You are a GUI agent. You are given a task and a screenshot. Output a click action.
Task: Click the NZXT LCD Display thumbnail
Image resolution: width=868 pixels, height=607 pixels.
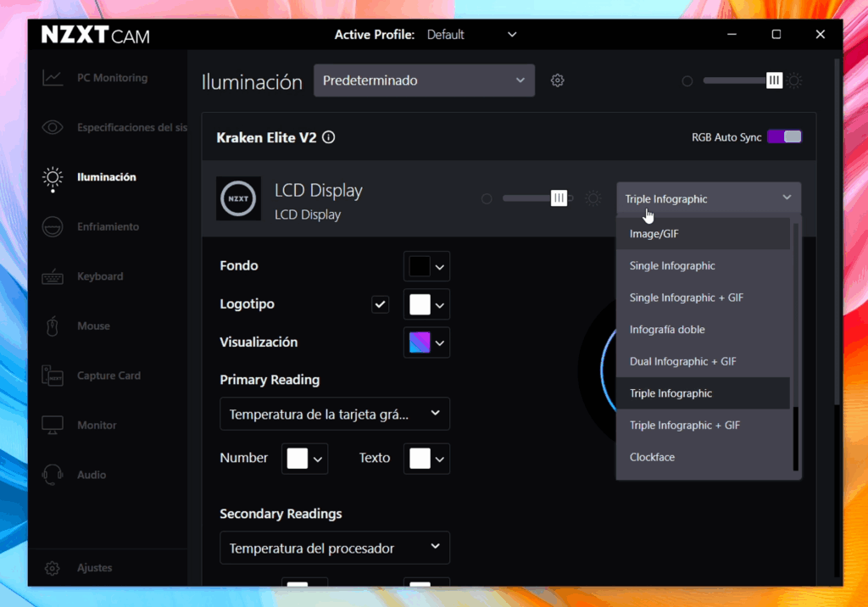click(x=238, y=199)
